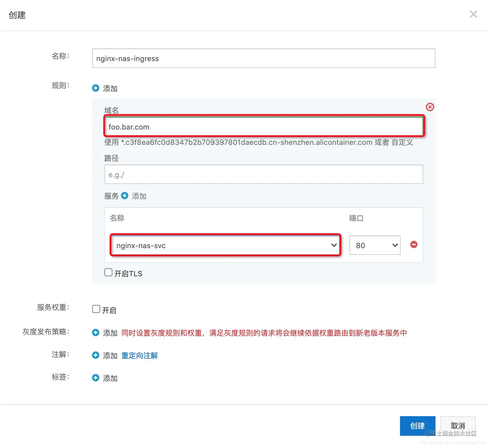Enable the 服务权重 开启 checkbox
This screenshot has width=488, height=448.
pyautogui.click(x=96, y=309)
